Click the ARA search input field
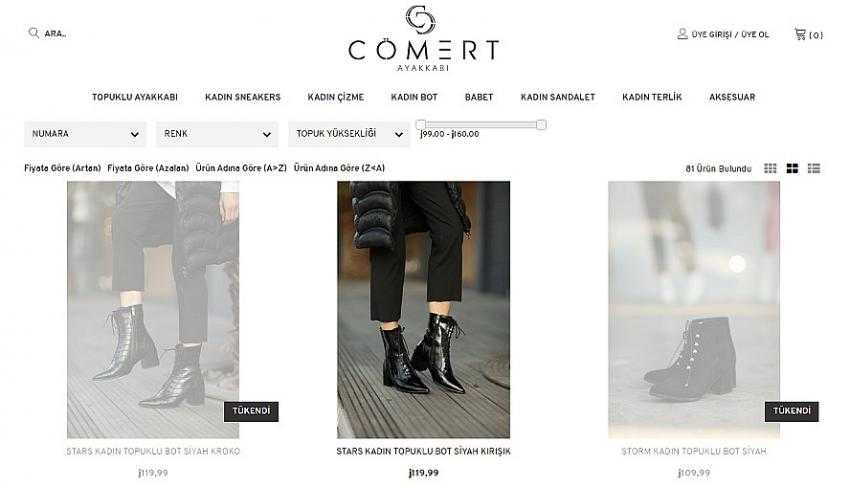Image resolution: width=850 pixels, height=486 pixels. pos(65,34)
